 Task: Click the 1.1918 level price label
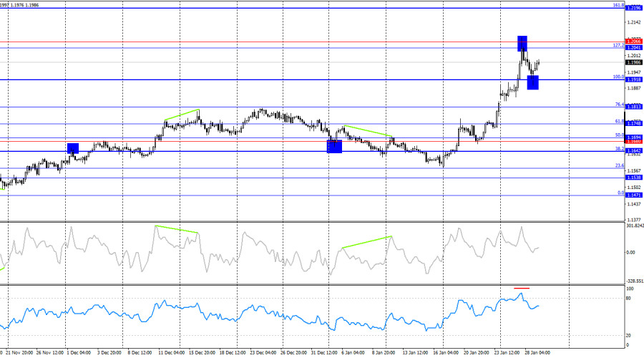coord(634,79)
